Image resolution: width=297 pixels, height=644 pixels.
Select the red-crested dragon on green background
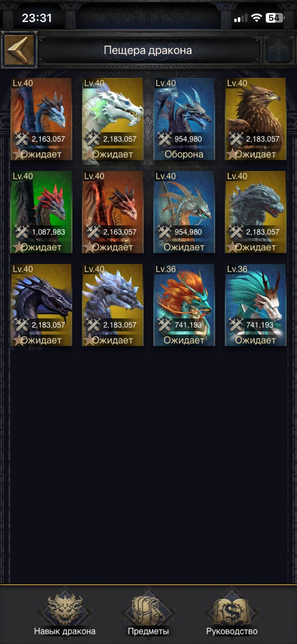41,212
